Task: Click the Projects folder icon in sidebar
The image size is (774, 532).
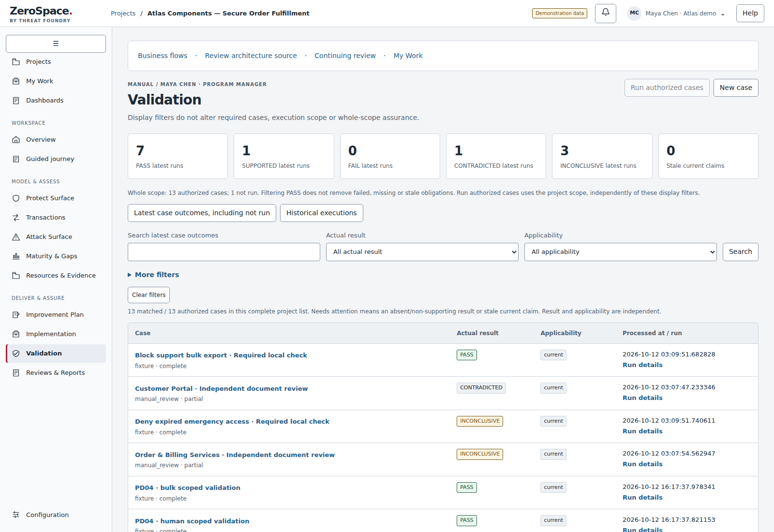Action: [x=16, y=62]
